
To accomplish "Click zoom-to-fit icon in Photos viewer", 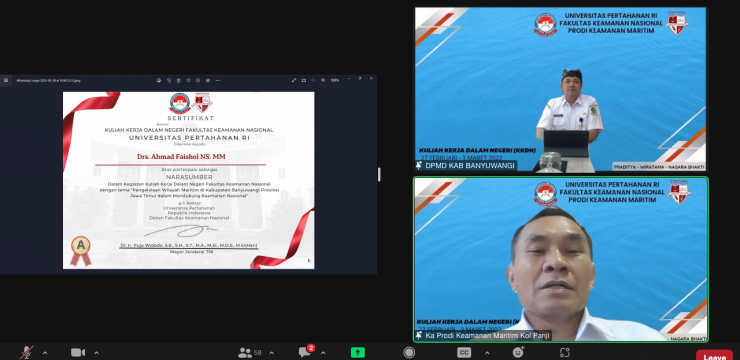I will pos(304,80).
